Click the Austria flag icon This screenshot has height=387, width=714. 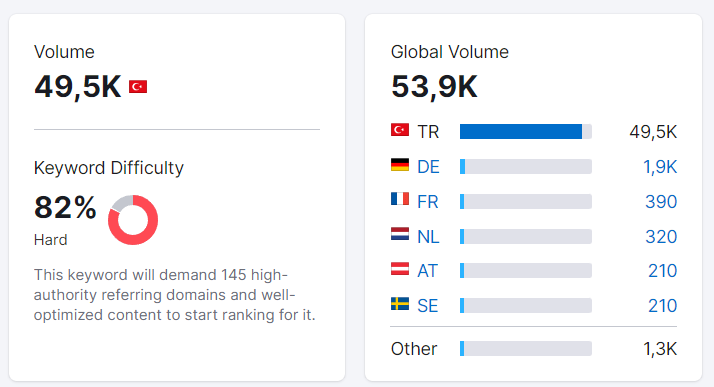tap(400, 269)
